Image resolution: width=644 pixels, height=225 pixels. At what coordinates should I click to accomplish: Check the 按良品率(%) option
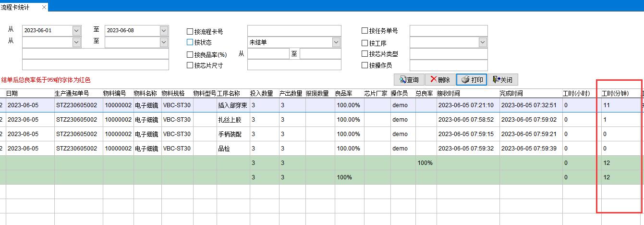pos(190,54)
